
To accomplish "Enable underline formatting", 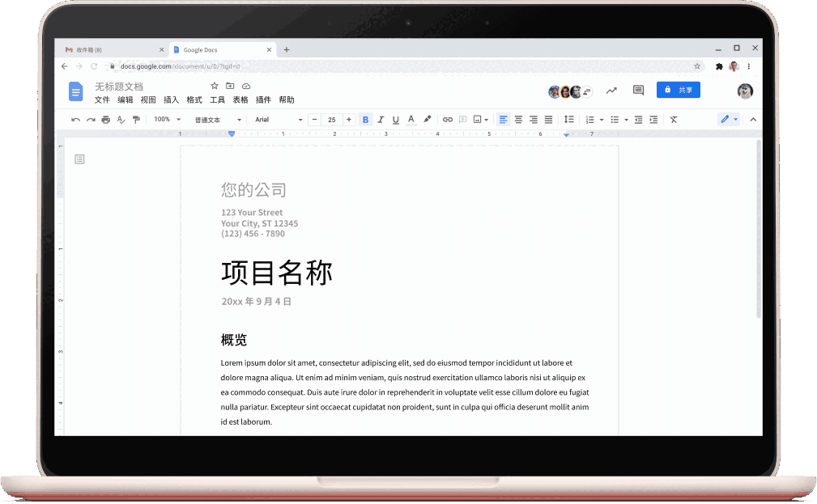I will [x=395, y=119].
